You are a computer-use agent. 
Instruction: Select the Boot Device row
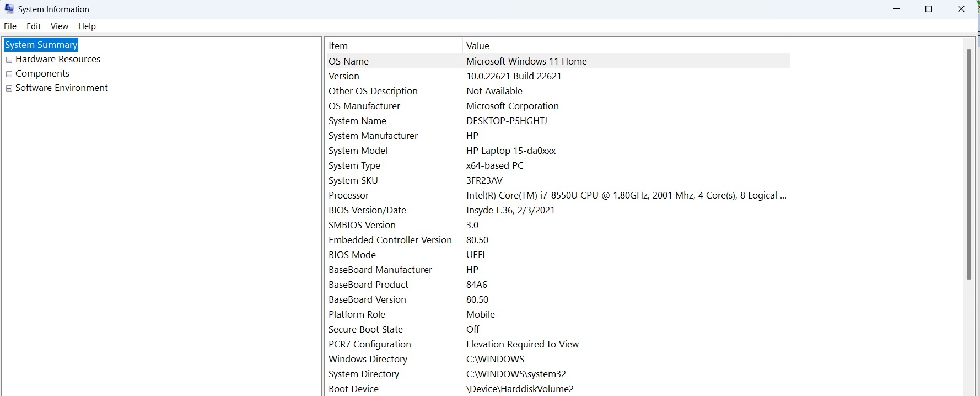click(x=557, y=389)
